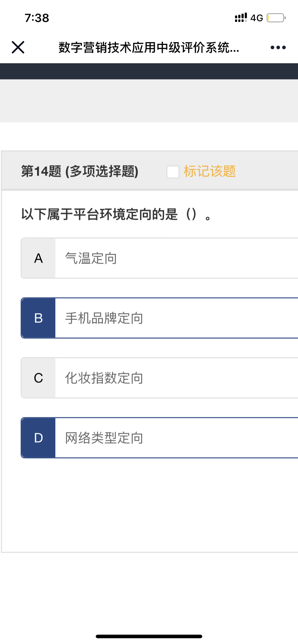Deselect the highlighted option D letter box
Screen dimensions: 298x644
[x=39, y=438]
